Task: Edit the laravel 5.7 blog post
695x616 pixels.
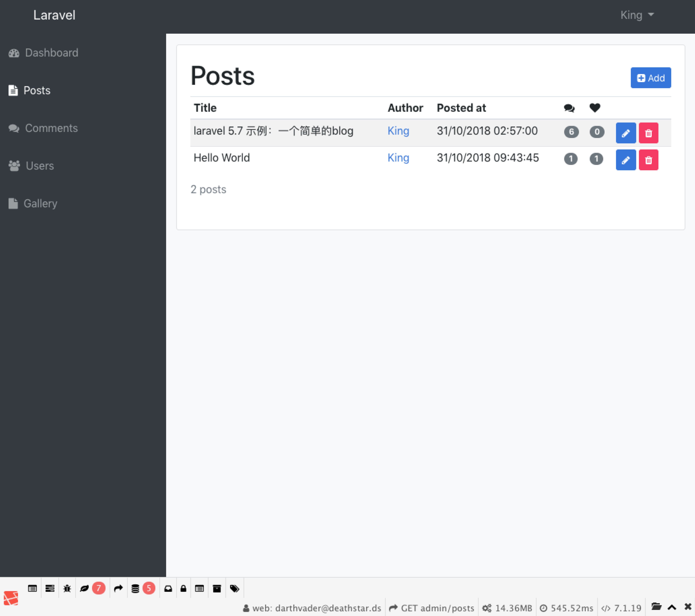Action: tap(626, 133)
